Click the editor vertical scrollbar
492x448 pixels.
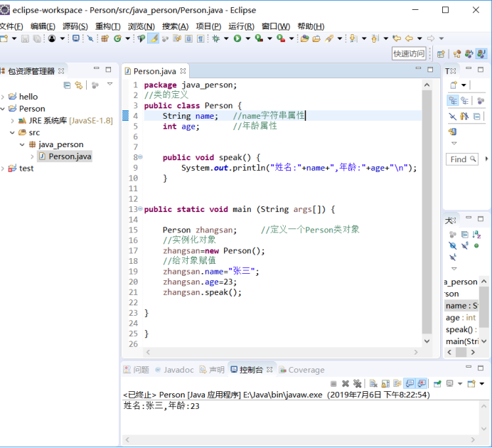pyautogui.click(x=427, y=213)
